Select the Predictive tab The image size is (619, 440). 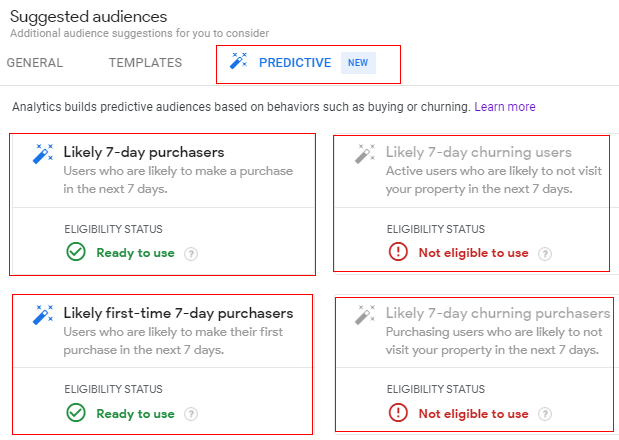295,63
